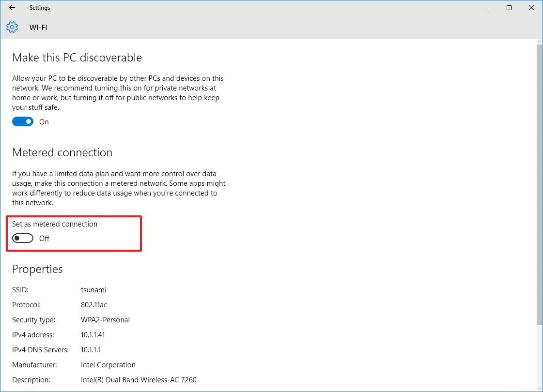This screenshot has width=543, height=392.
Task: Click the IPv4 DNS Servers value 10.1.1.1
Action: pyautogui.click(x=91, y=350)
